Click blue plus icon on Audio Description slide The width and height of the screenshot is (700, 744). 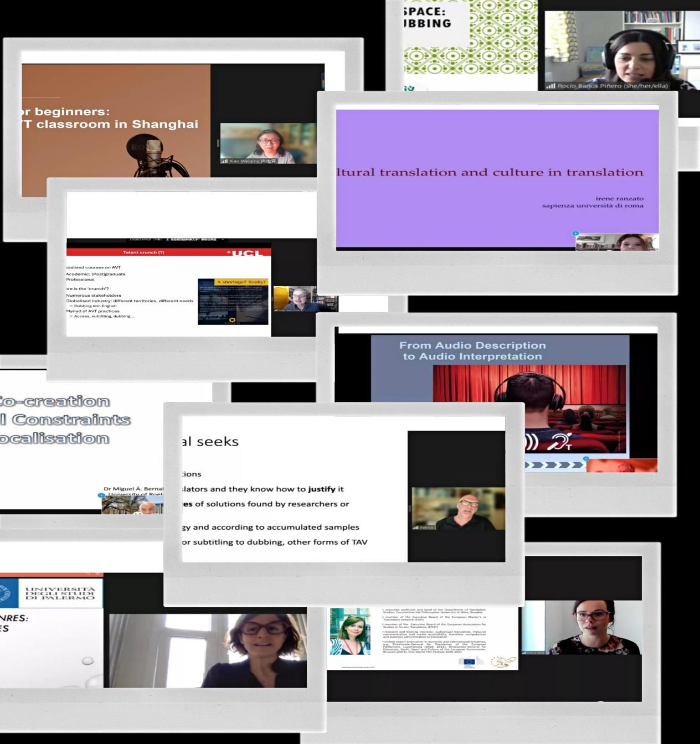(586, 458)
